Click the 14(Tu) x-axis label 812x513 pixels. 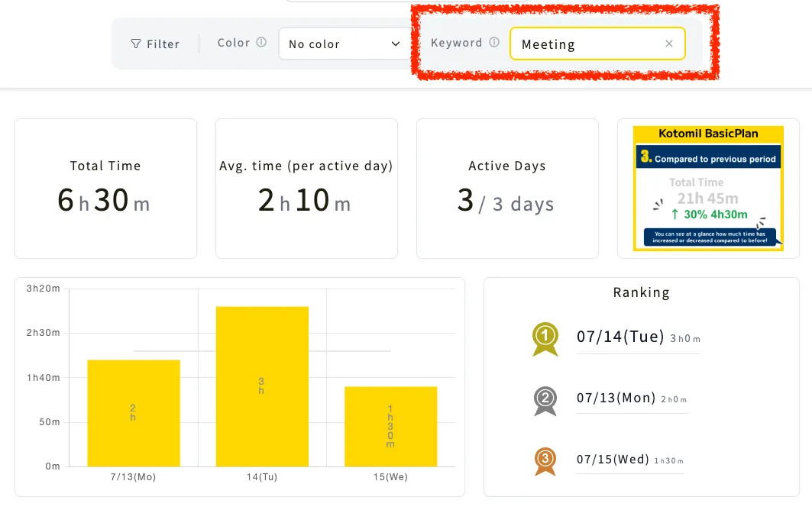262,477
